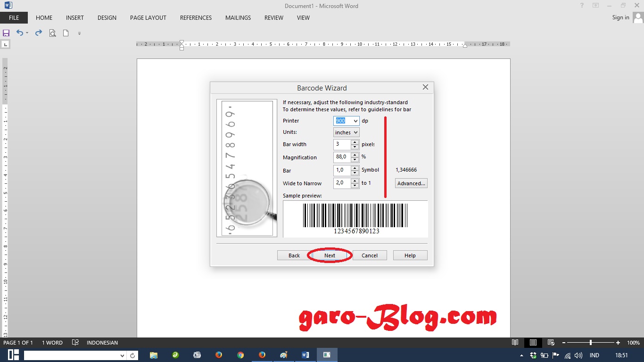The width and height of the screenshot is (644, 362).
Task: Open the Printer dp dropdown showing 900
Action: pos(355,121)
